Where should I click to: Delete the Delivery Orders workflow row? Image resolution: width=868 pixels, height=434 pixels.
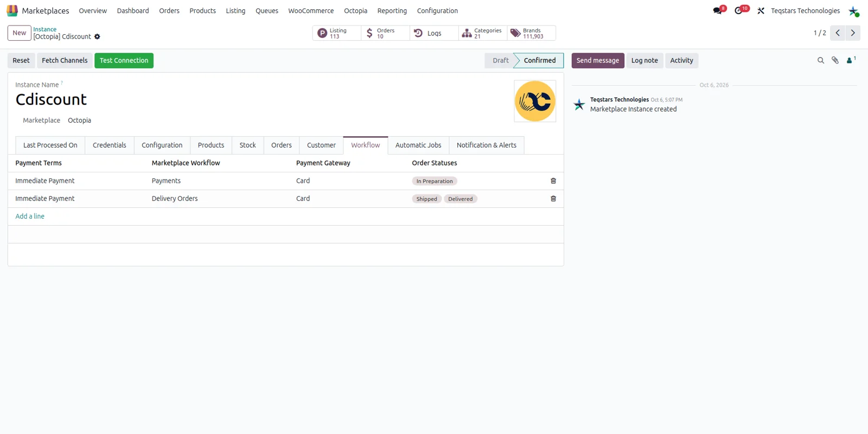[553, 199]
